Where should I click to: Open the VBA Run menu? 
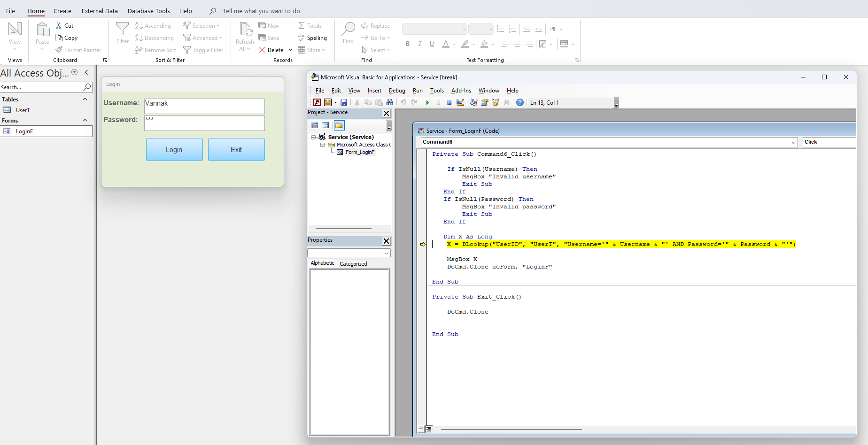418,91
